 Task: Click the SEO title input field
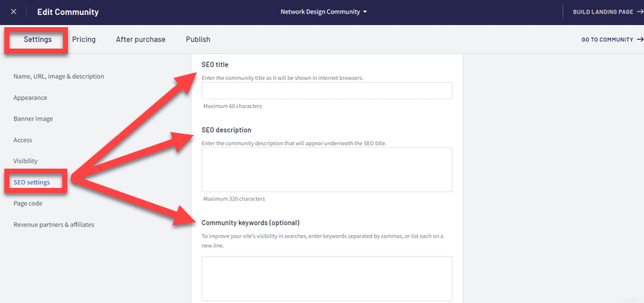click(x=326, y=91)
